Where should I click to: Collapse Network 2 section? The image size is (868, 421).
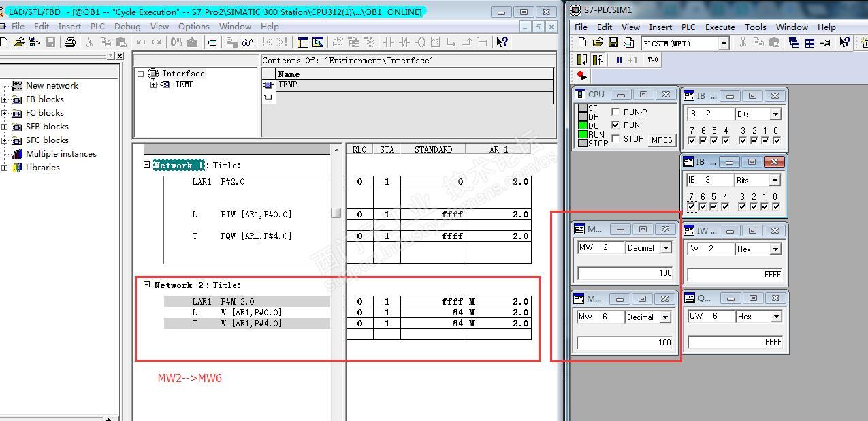click(146, 285)
